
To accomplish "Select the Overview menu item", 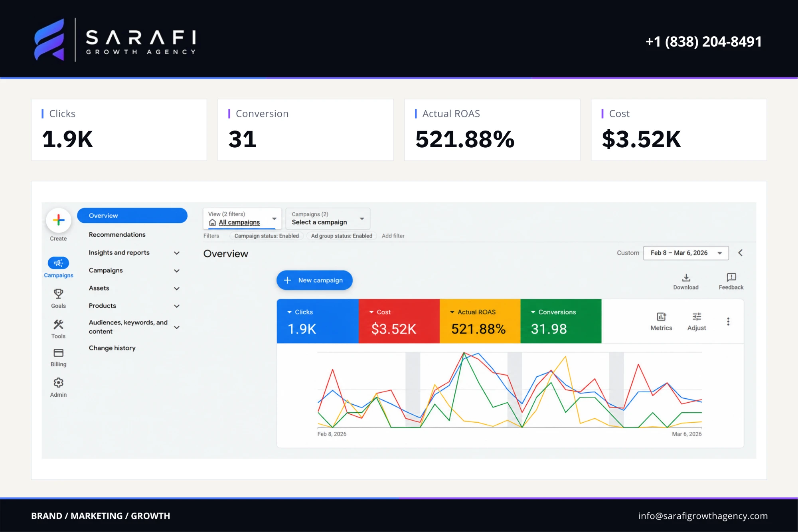I will point(132,216).
